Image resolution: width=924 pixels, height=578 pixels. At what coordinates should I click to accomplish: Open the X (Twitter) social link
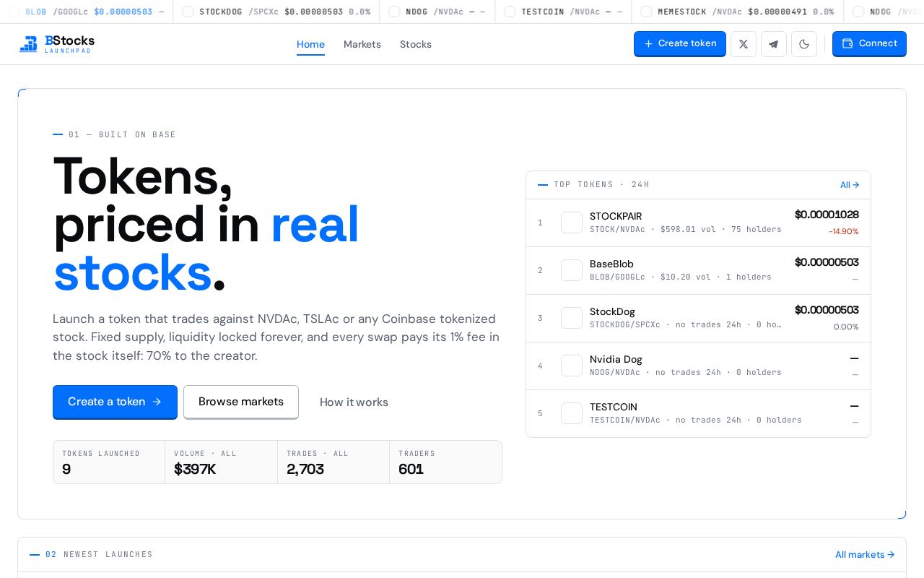point(744,44)
